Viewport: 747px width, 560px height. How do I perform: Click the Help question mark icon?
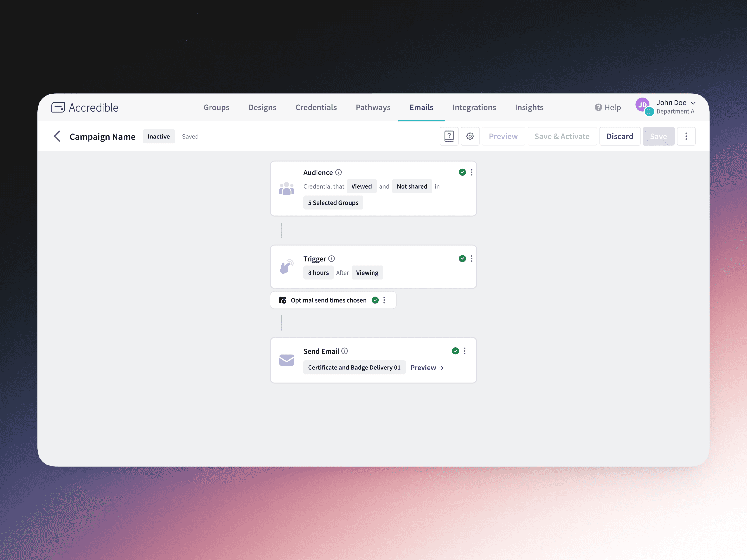point(598,107)
